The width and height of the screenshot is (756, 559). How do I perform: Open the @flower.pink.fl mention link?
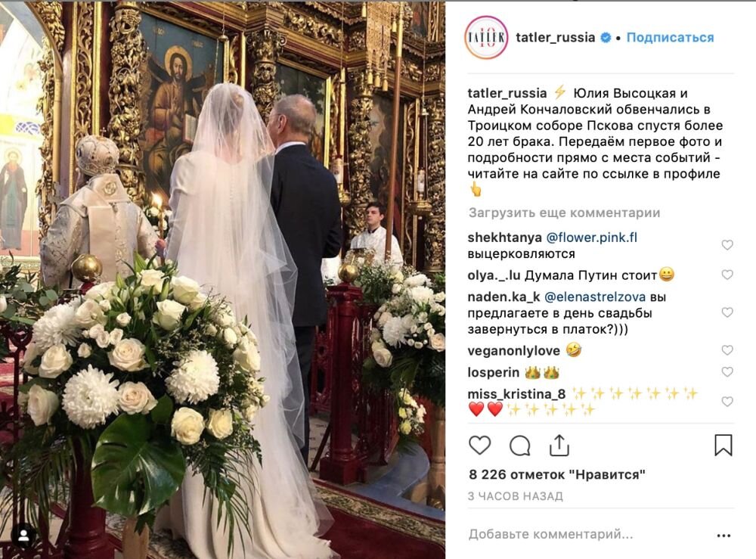592,238
